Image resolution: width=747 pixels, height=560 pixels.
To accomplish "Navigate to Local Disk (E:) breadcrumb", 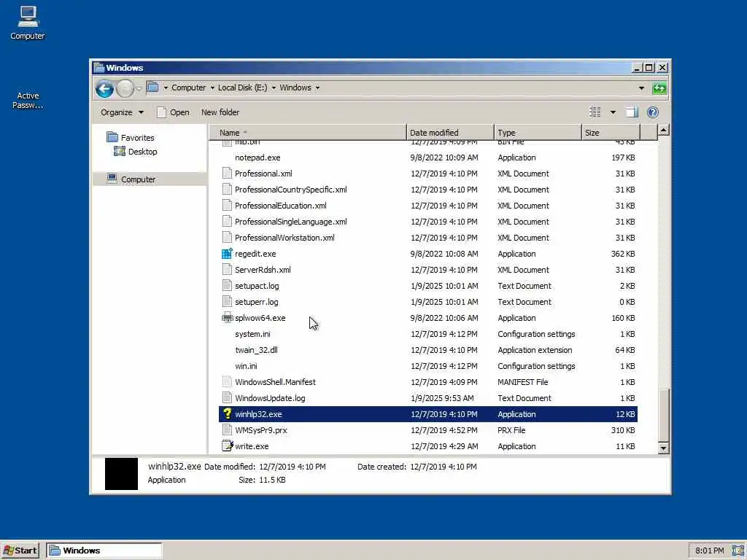I will click(242, 87).
